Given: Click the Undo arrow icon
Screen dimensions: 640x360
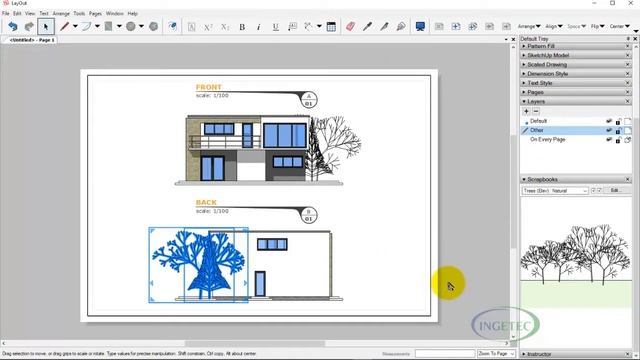Looking at the screenshot, I should [13, 27].
